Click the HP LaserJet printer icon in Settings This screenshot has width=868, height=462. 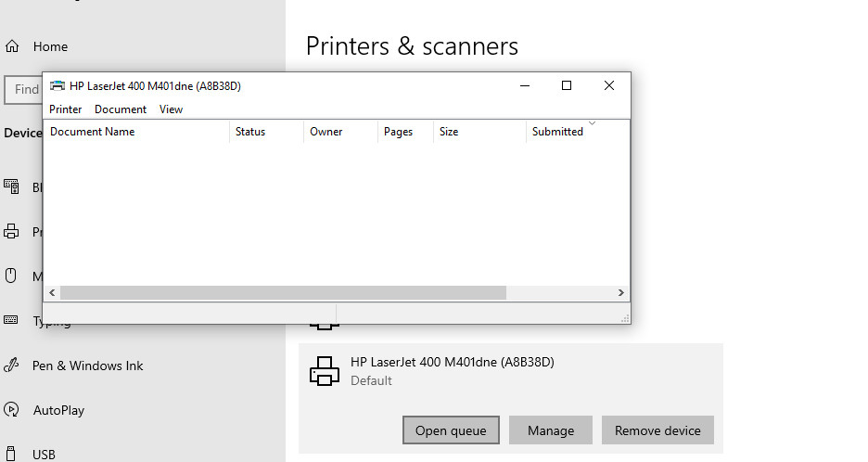click(325, 371)
